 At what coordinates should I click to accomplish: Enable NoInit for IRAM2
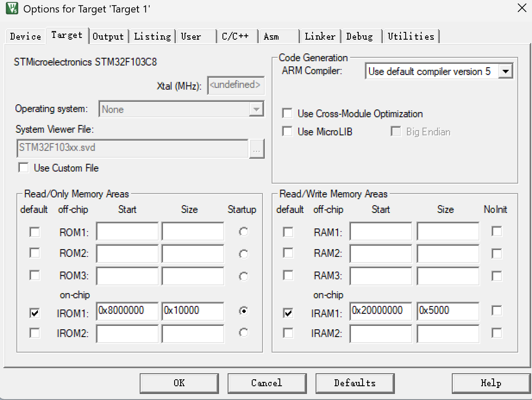(x=497, y=333)
